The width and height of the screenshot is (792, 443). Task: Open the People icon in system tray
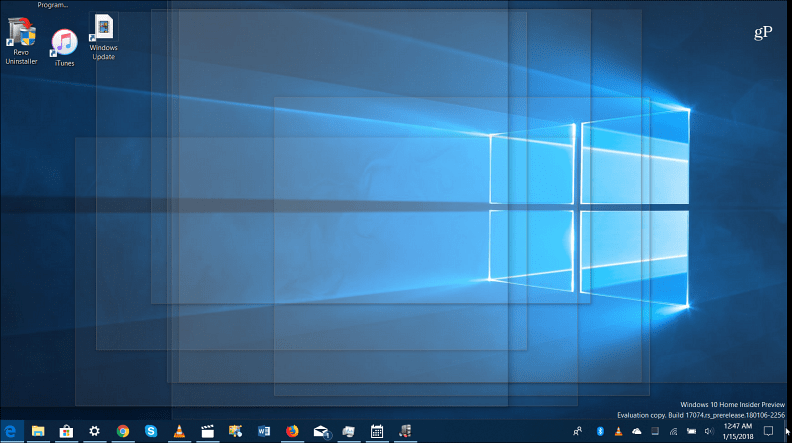coord(578,431)
